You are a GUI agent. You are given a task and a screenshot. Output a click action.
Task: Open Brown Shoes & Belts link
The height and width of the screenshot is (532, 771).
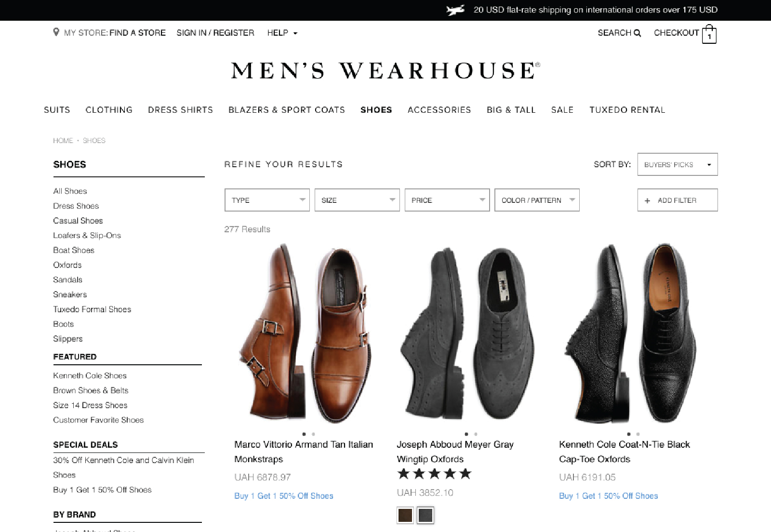pyautogui.click(x=91, y=390)
